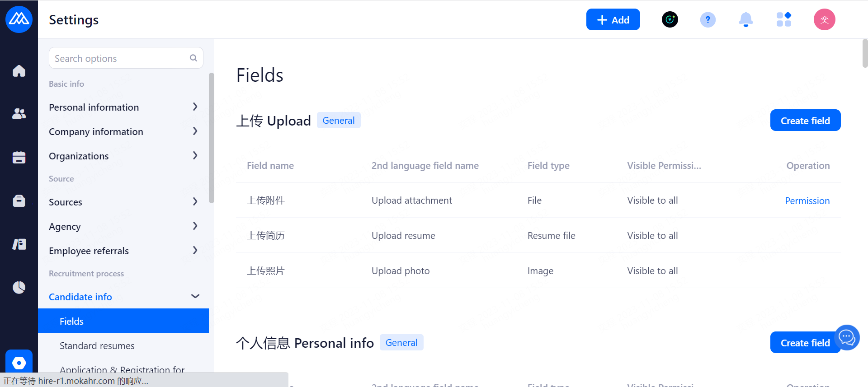Open the calendar icon in left sidebar
The width and height of the screenshot is (868, 387).
pyautogui.click(x=19, y=157)
